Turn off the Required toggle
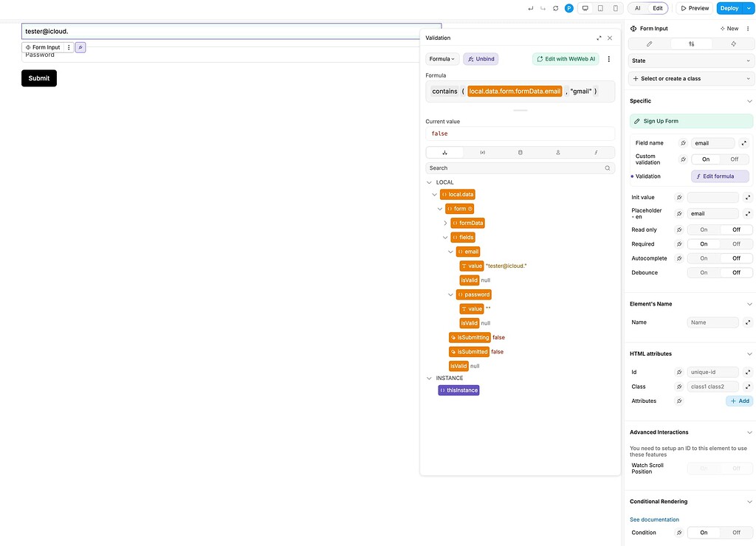Screen dimensions: 756x546 click(x=735, y=243)
